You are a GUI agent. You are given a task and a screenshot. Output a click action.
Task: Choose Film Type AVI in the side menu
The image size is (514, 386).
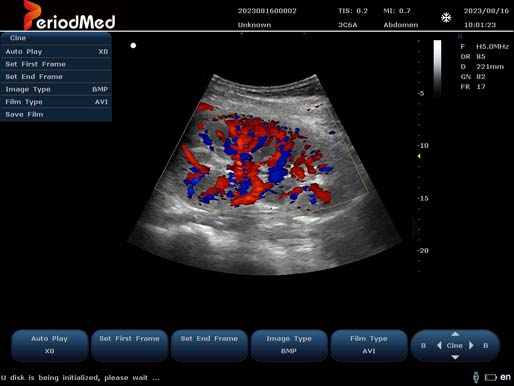click(x=56, y=102)
